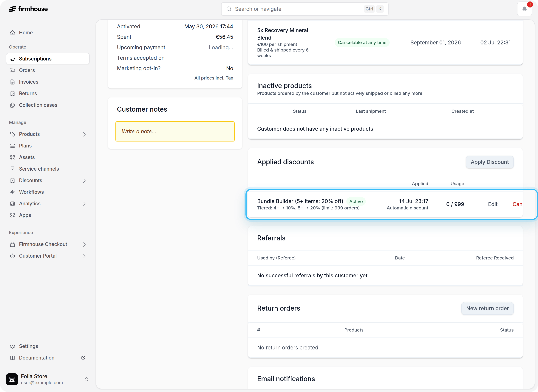Click the 02 Jul 22:31 timestamp
The width and height of the screenshot is (538, 392).
coord(495,43)
